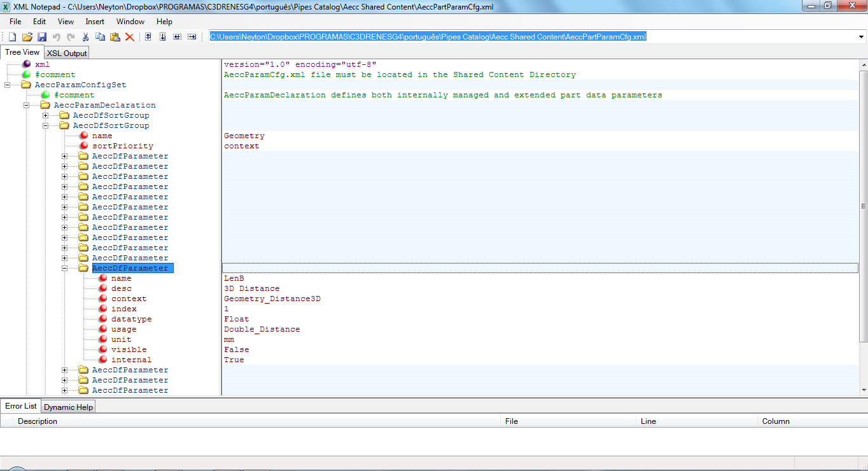The width and height of the screenshot is (868, 471).
Task: Select the name attribute with value Geometry
Action: point(102,136)
